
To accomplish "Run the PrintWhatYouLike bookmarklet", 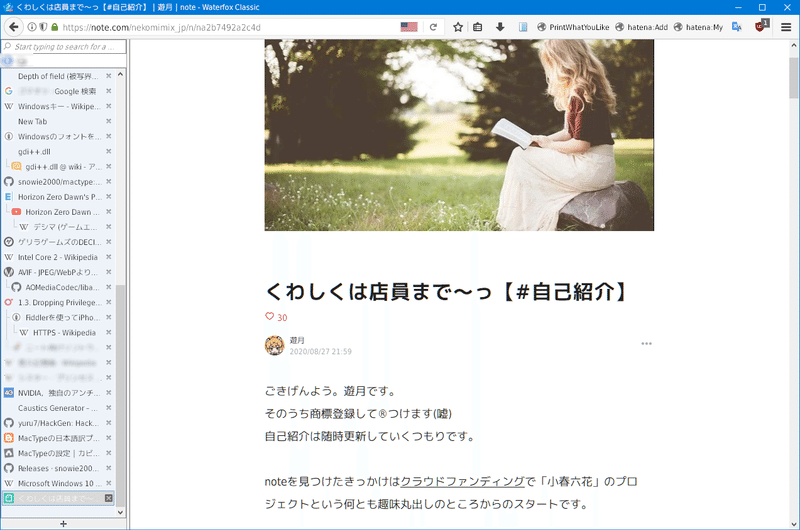I will tap(573, 27).
